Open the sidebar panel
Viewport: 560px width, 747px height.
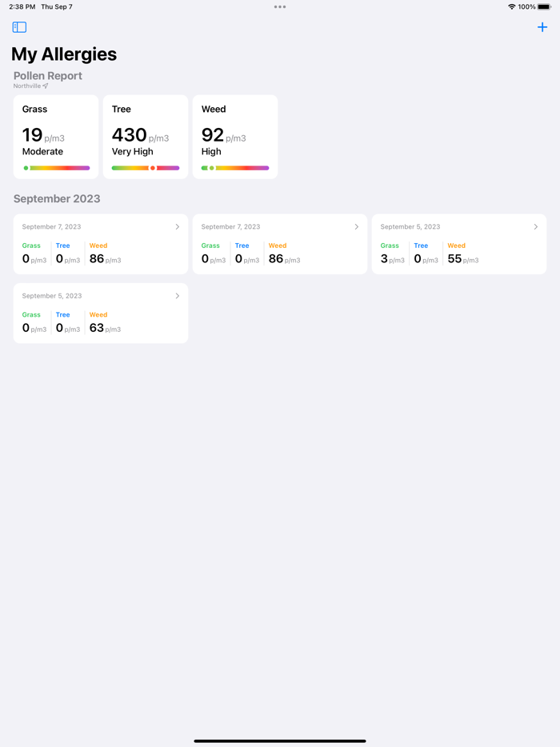tap(18, 26)
